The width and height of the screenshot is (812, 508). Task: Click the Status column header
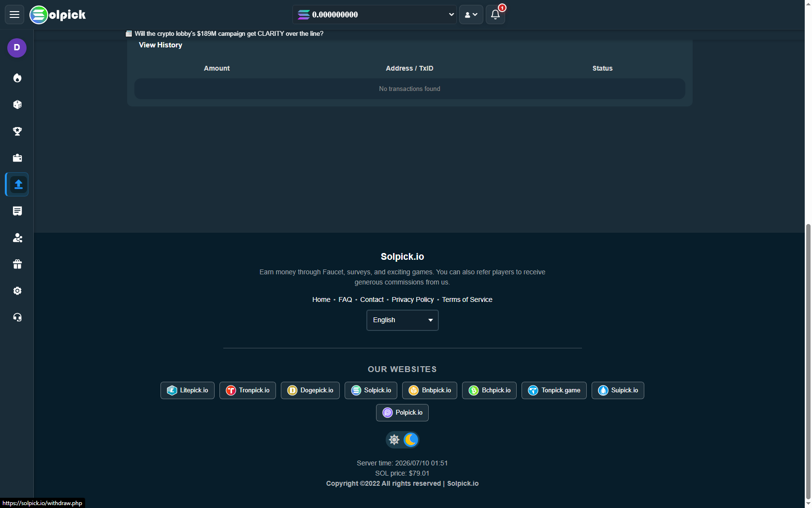[x=602, y=68]
